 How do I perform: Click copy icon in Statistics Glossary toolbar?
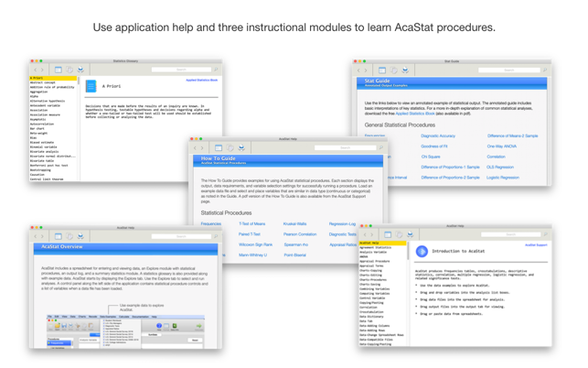69,70
